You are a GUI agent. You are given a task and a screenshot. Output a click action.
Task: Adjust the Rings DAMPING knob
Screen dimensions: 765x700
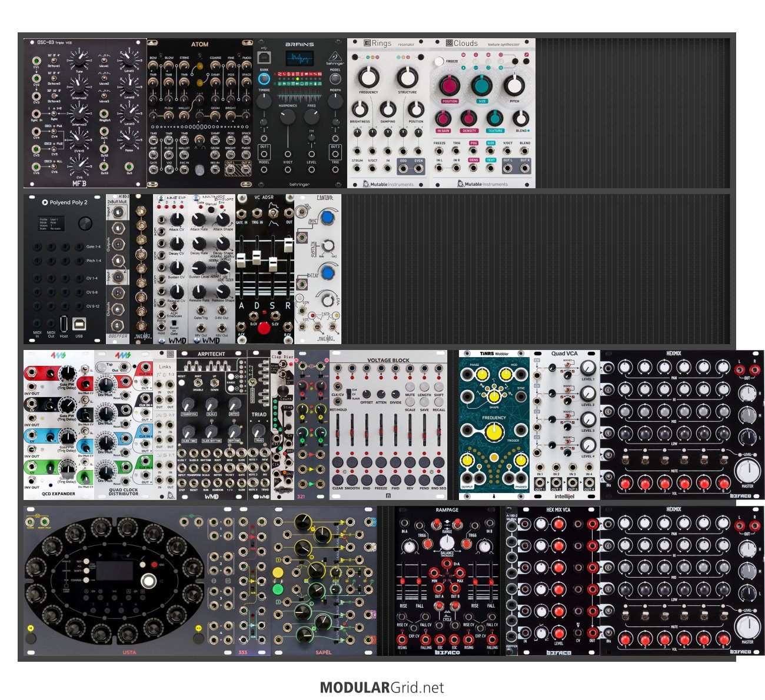click(x=388, y=109)
